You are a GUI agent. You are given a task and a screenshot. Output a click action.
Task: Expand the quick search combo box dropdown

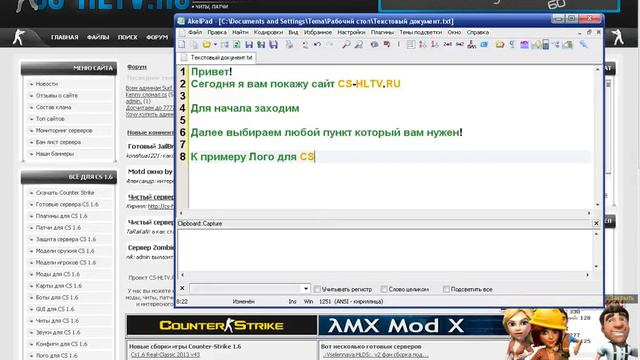coord(305,289)
